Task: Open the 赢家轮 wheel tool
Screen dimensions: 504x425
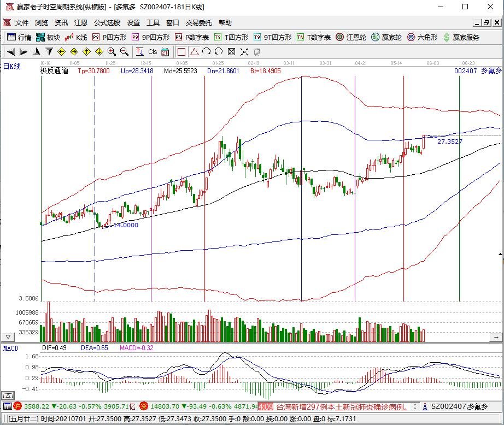Action: (x=386, y=37)
